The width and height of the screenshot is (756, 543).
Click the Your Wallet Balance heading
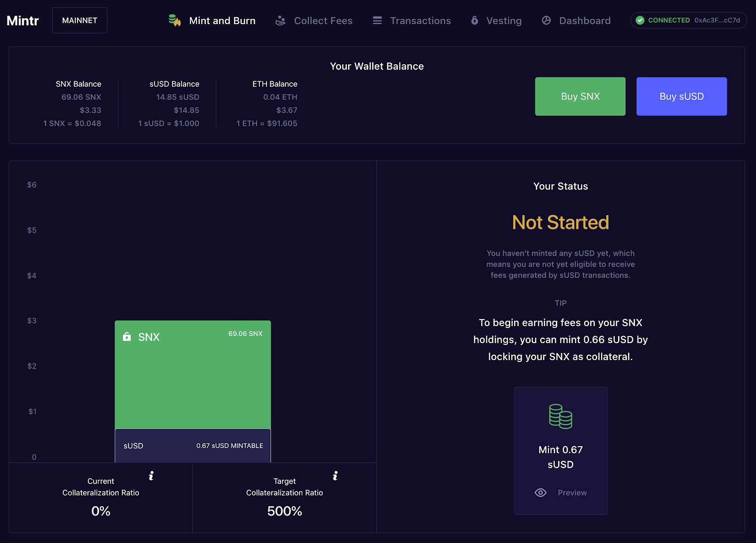(377, 66)
